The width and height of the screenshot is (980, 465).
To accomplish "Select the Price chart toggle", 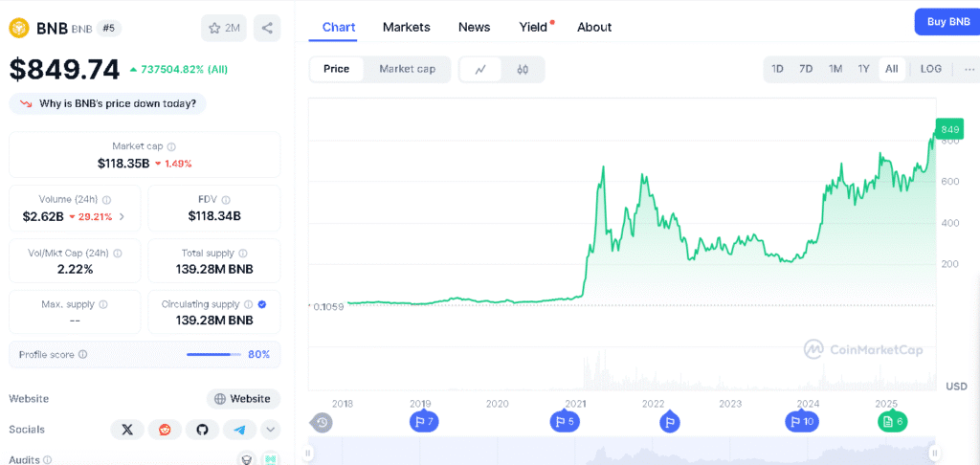I will point(336,70).
